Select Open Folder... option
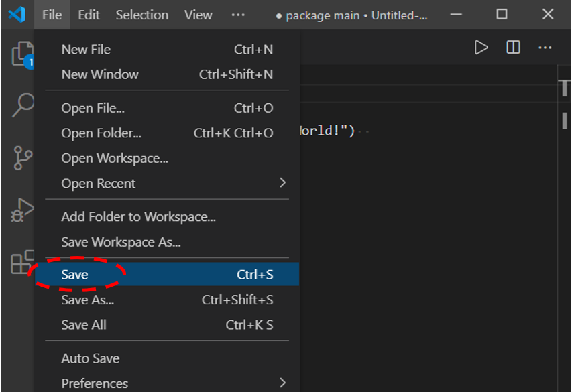This screenshot has height=392, width=572. pyautogui.click(x=101, y=133)
